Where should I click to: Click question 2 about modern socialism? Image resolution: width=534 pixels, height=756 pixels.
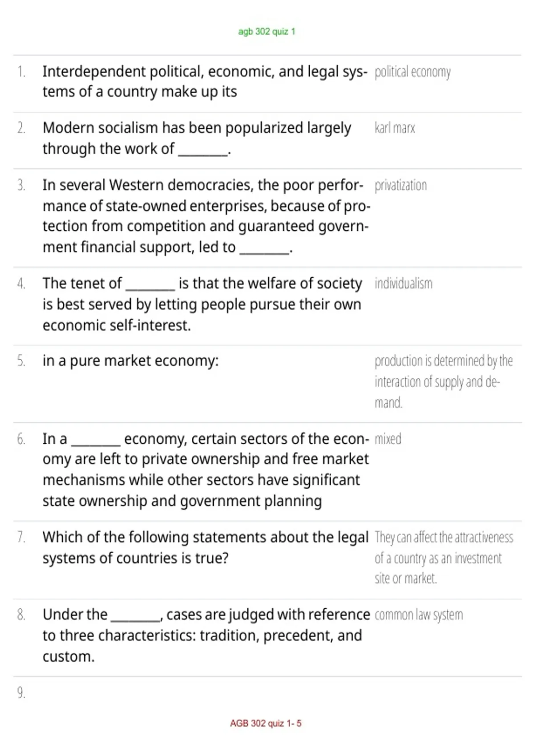click(x=197, y=138)
